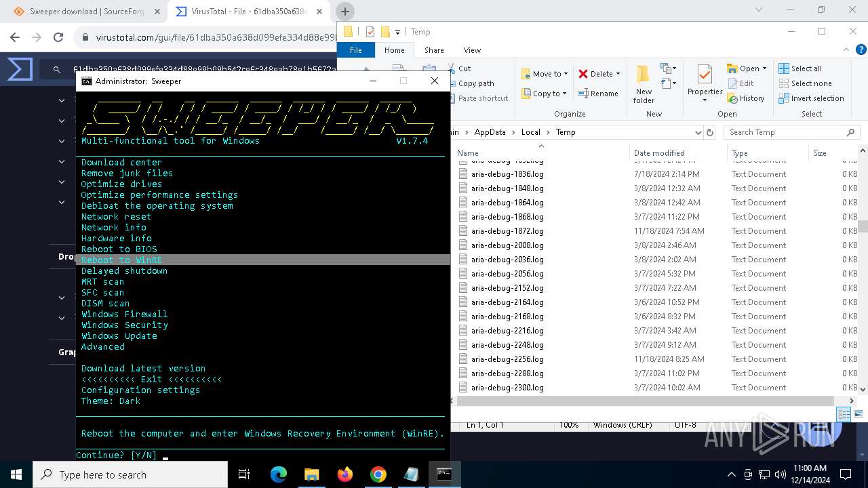
Task: Open Firefox from the taskbar
Action: coord(345,474)
